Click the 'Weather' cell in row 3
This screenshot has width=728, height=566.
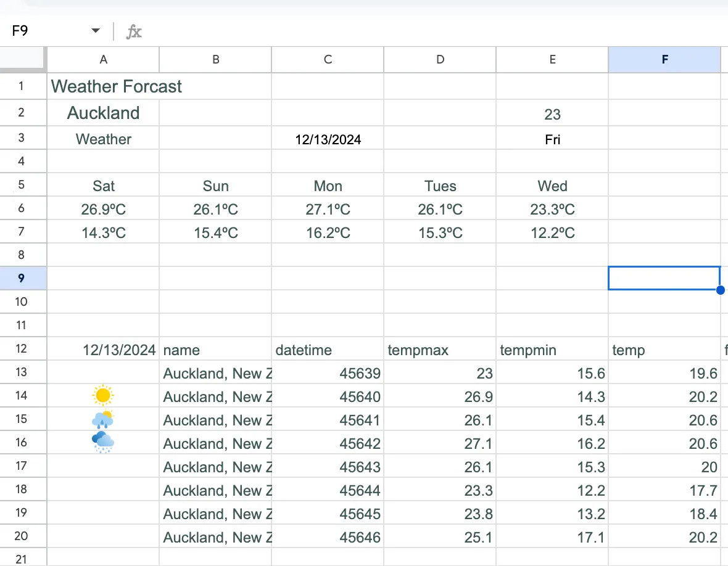[103, 139]
